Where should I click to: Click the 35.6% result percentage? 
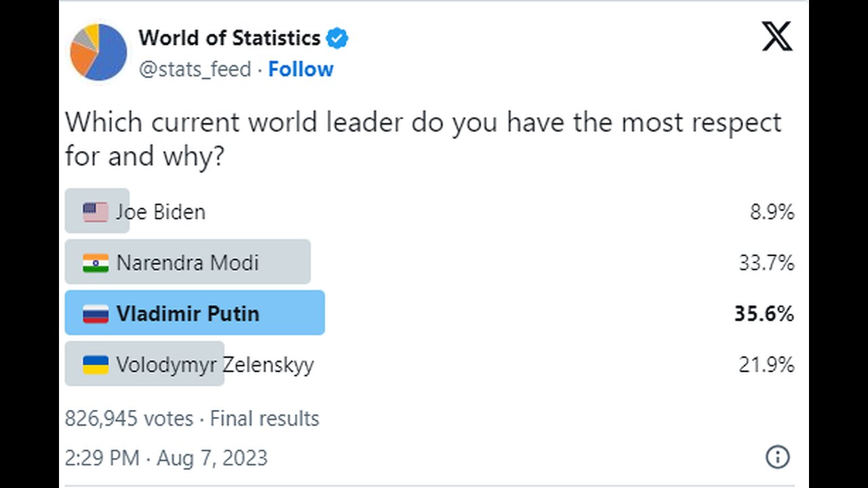pyautogui.click(x=764, y=314)
